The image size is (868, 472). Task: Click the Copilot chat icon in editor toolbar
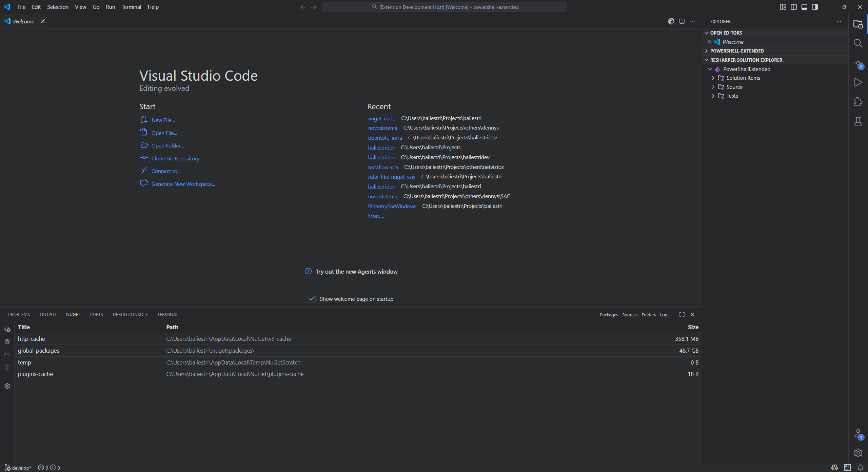(x=671, y=21)
